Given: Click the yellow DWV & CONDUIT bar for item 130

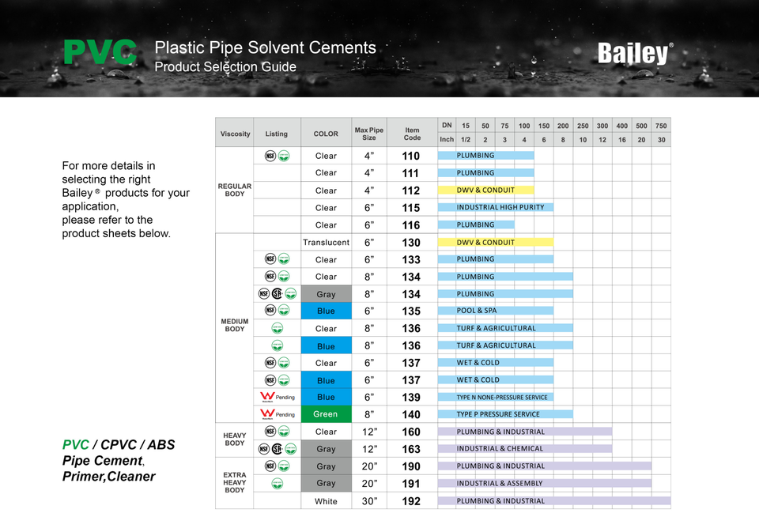Looking at the screenshot, I should coord(496,242).
